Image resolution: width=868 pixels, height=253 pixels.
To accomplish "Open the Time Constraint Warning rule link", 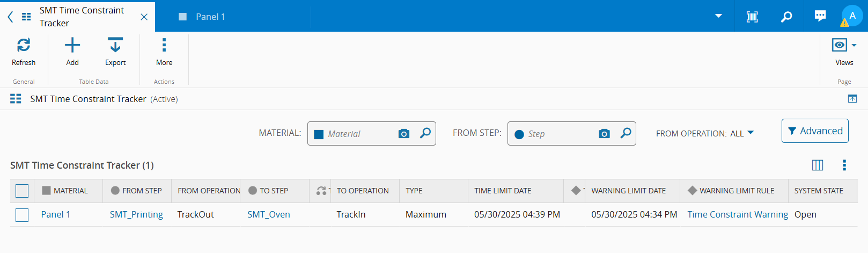I will (x=738, y=214).
